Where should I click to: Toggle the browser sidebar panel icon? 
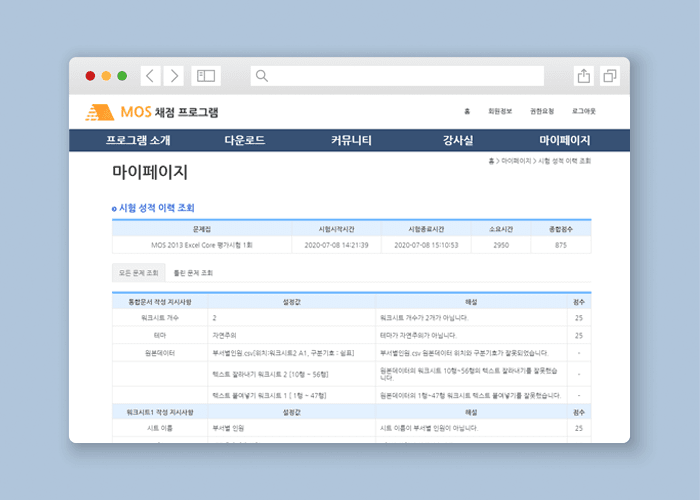coord(206,76)
